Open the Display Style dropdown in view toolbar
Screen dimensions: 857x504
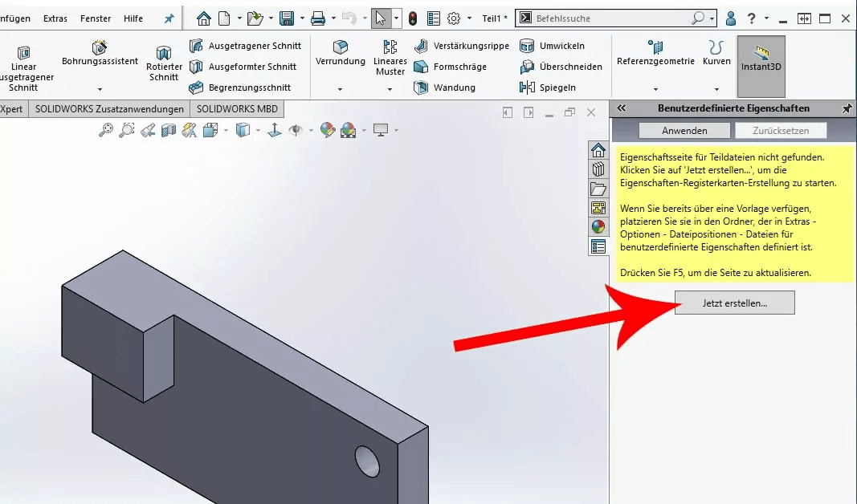tap(257, 131)
